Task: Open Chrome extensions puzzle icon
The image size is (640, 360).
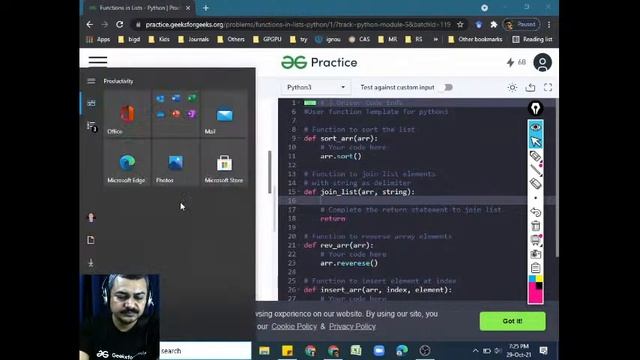Action: click(493, 24)
